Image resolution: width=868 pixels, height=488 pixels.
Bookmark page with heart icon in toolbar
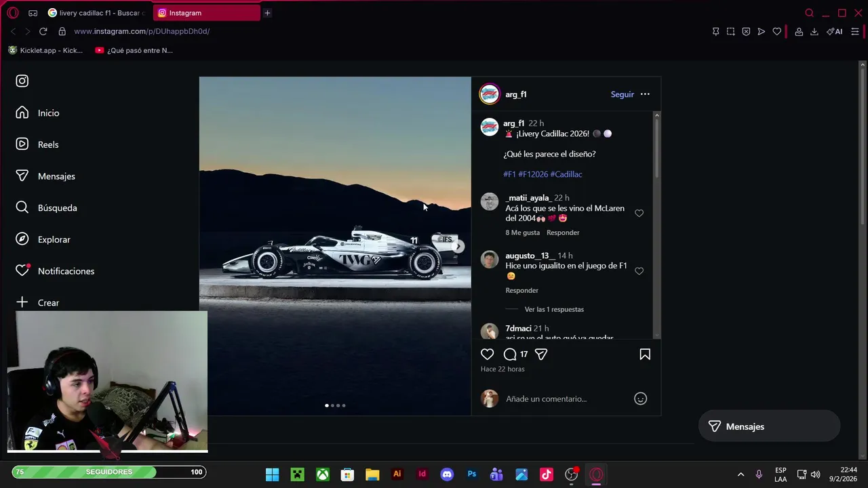(776, 31)
